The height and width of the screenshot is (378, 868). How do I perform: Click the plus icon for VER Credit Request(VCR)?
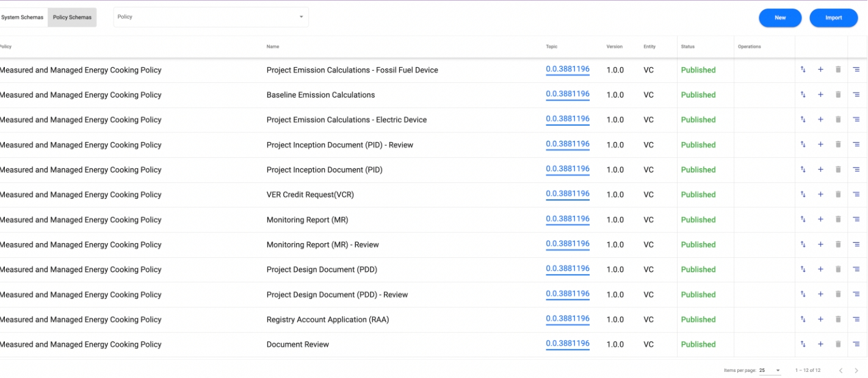pyautogui.click(x=820, y=194)
